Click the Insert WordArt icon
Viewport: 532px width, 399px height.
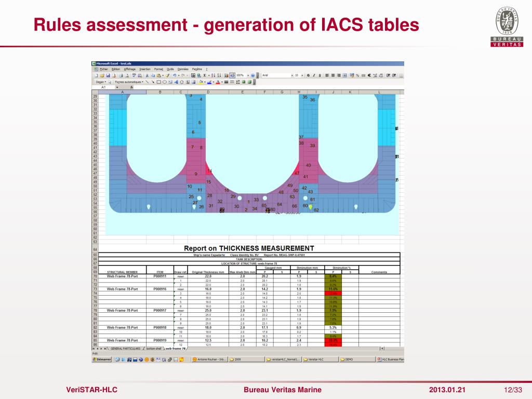click(177, 82)
